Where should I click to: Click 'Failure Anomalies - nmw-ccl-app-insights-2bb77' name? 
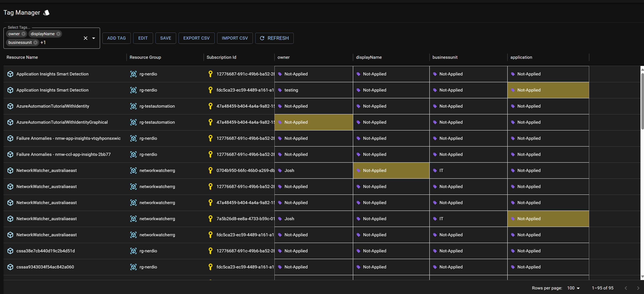pos(64,154)
